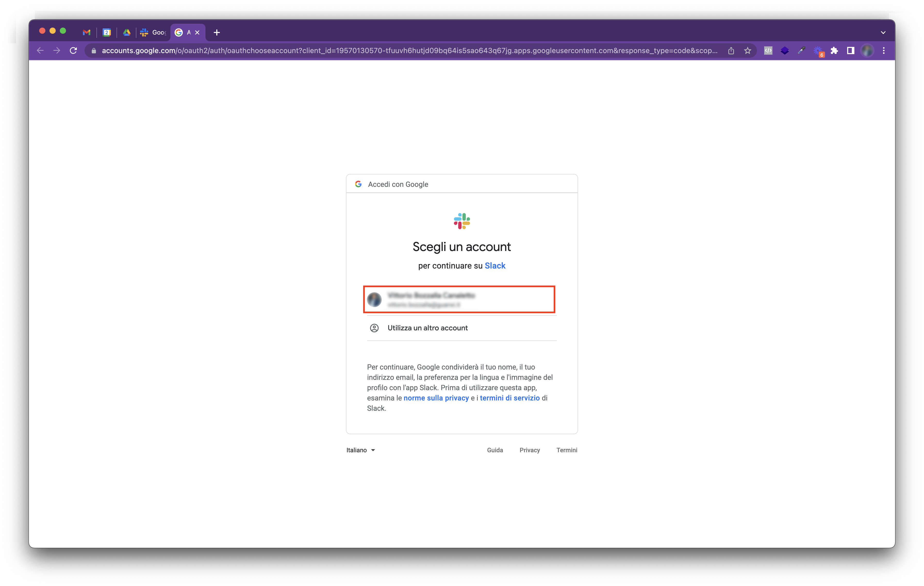Open the Gmail pinned tab
This screenshot has width=924, height=586.
(x=87, y=32)
